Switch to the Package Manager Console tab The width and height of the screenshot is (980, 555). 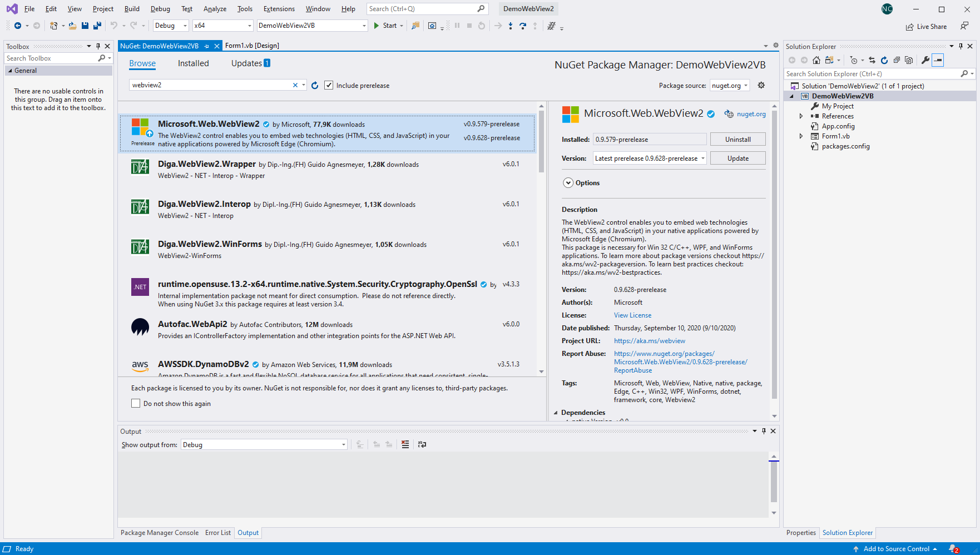[x=160, y=533]
